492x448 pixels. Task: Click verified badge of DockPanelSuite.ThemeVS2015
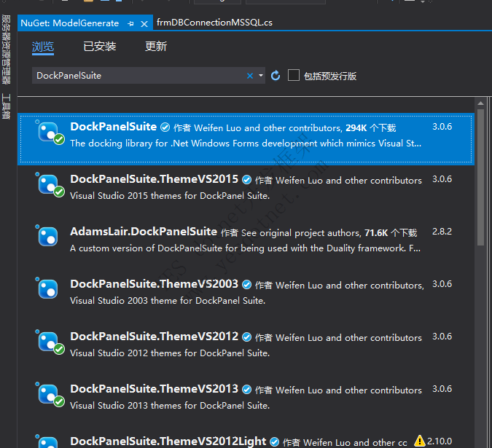point(247,180)
